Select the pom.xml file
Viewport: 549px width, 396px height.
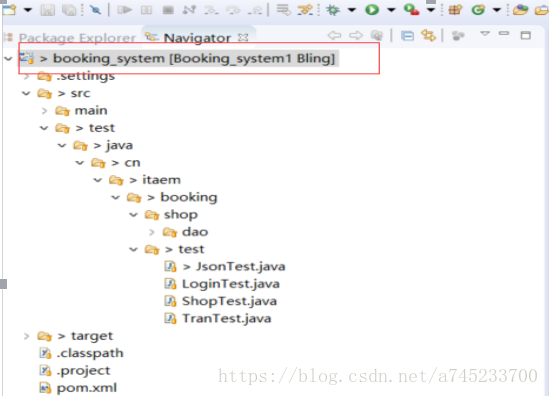tap(78, 388)
